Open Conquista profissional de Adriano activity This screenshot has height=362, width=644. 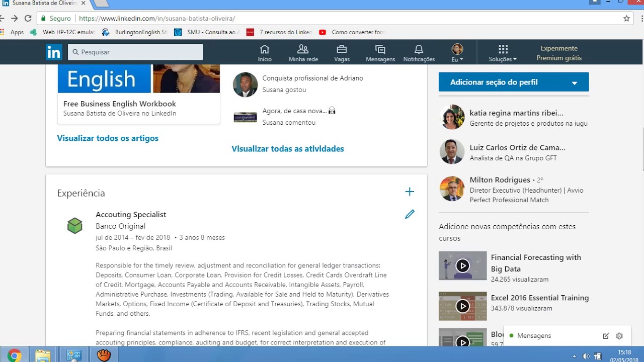[312, 78]
